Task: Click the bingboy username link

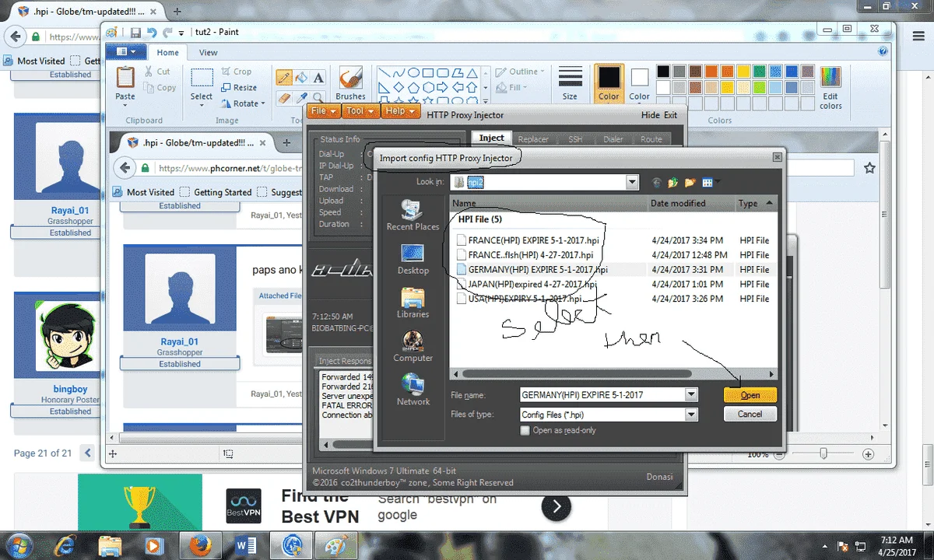Action: pyautogui.click(x=70, y=389)
